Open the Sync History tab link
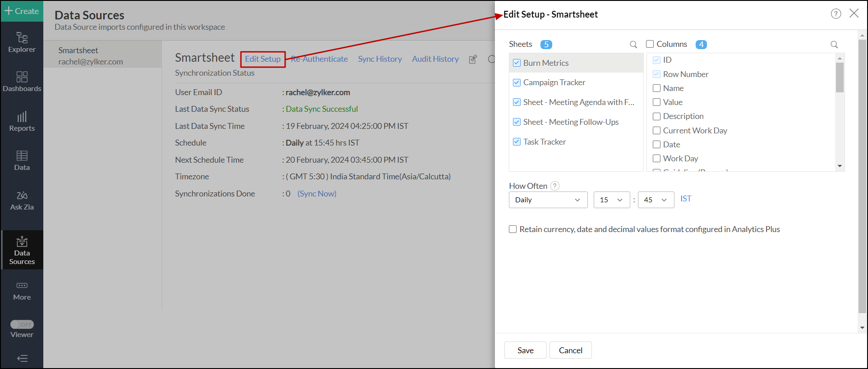The width and height of the screenshot is (868, 369). [x=379, y=59]
